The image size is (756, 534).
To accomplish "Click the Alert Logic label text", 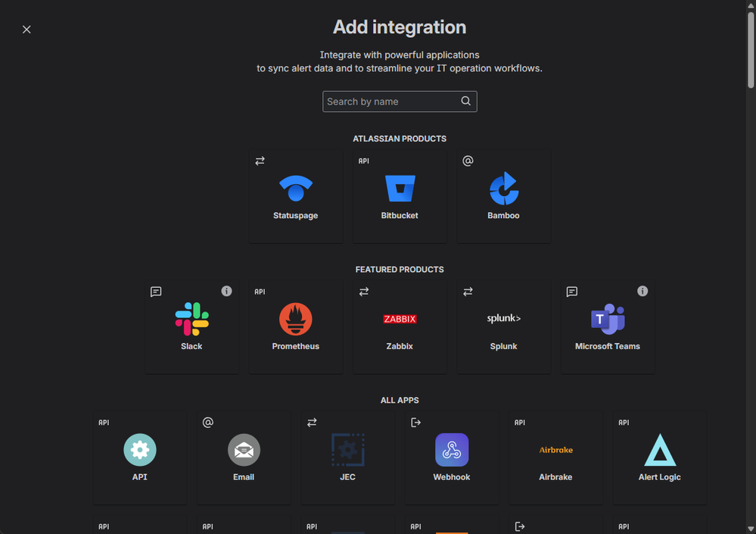I will [660, 477].
